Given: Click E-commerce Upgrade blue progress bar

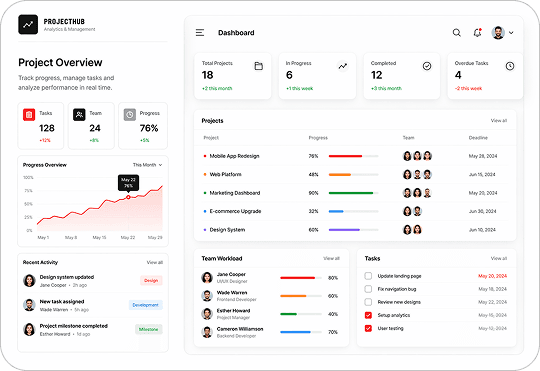Looking at the screenshot, I should [353, 211].
